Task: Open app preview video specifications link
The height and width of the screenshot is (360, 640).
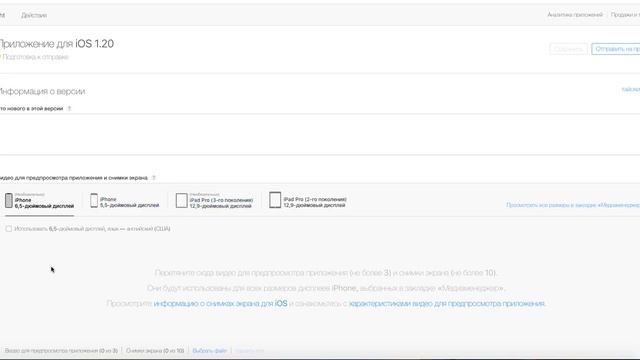Action: coord(447,303)
